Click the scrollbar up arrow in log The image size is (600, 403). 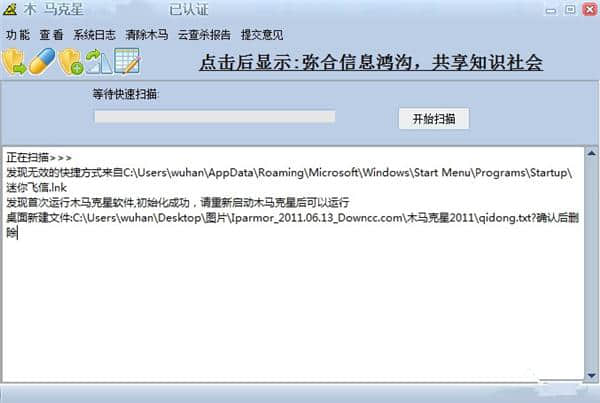(x=591, y=153)
